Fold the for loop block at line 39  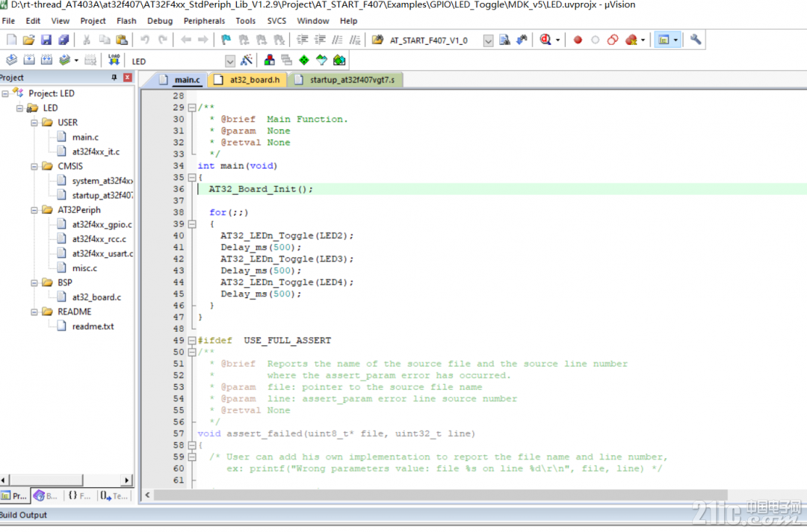192,224
